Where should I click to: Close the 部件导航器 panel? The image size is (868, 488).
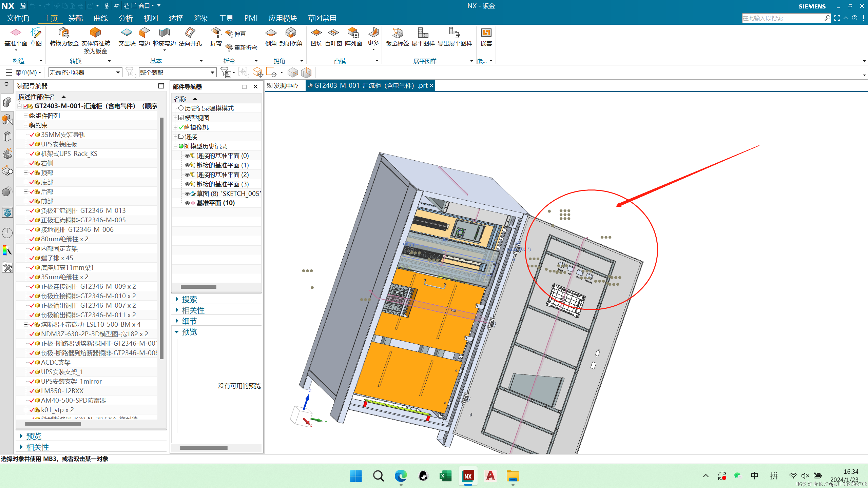[x=256, y=87]
